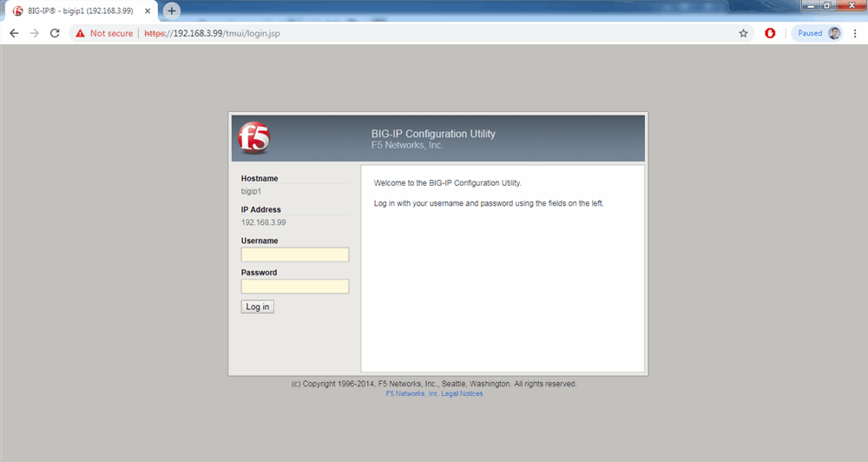Click the Log in button
This screenshot has width=868, height=462.
pyautogui.click(x=258, y=307)
